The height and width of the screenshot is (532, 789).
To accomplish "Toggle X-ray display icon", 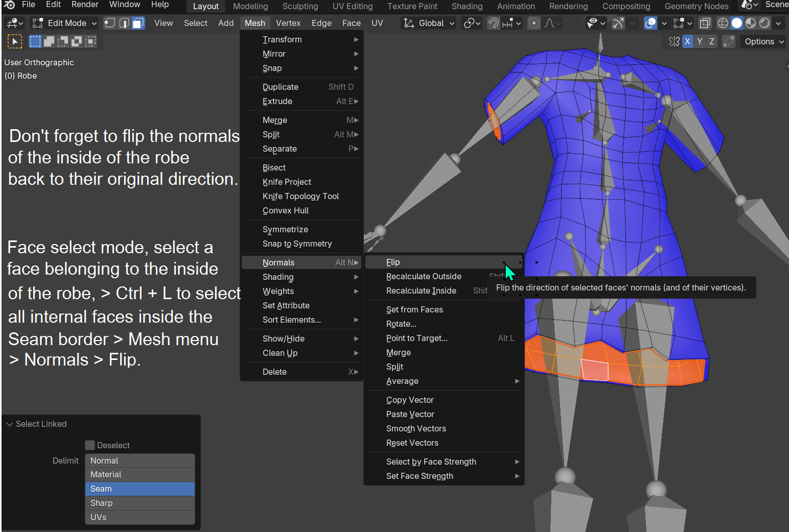I will pyautogui.click(x=705, y=23).
